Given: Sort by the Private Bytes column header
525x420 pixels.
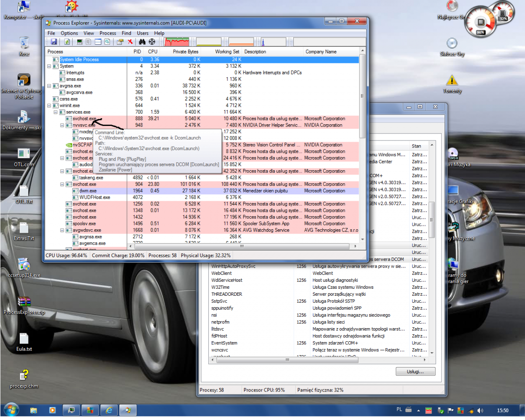Looking at the screenshot, I should (181, 52).
